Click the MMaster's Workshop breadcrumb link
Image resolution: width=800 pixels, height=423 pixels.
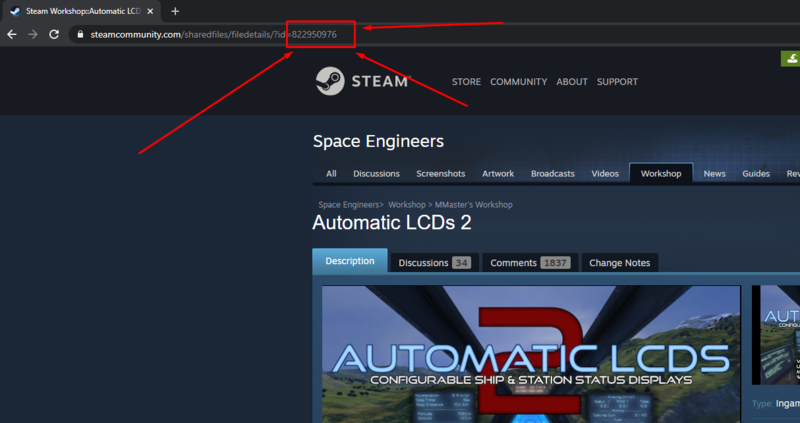(474, 204)
